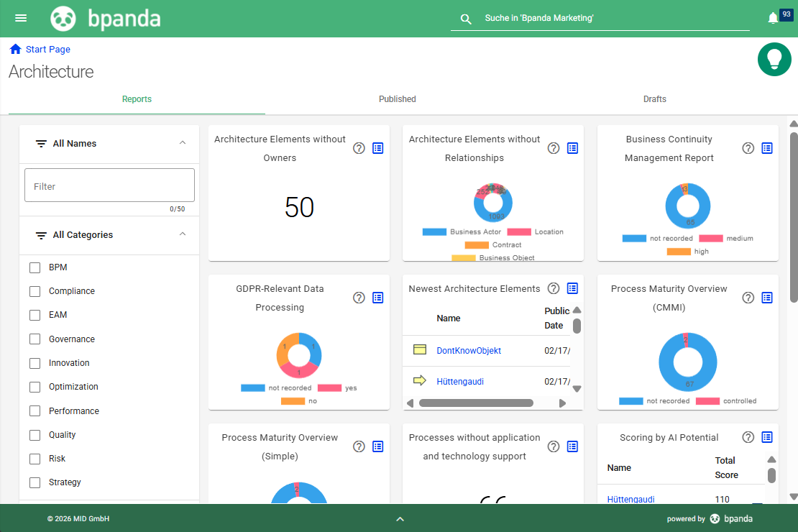Image resolution: width=798 pixels, height=532 pixels.
Task: Open the Hüttengaudi architecture element
Action: [x=459, y=382]
